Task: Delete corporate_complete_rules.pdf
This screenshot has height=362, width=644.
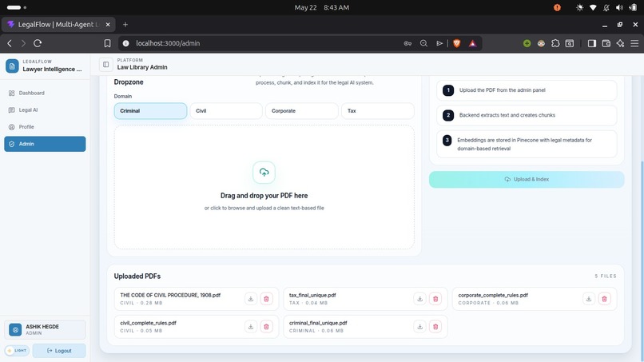Action: [x=604, y=299]
